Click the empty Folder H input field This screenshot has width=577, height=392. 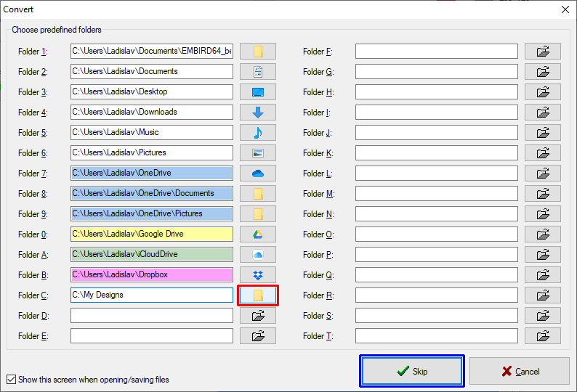[x=437, y=92]
